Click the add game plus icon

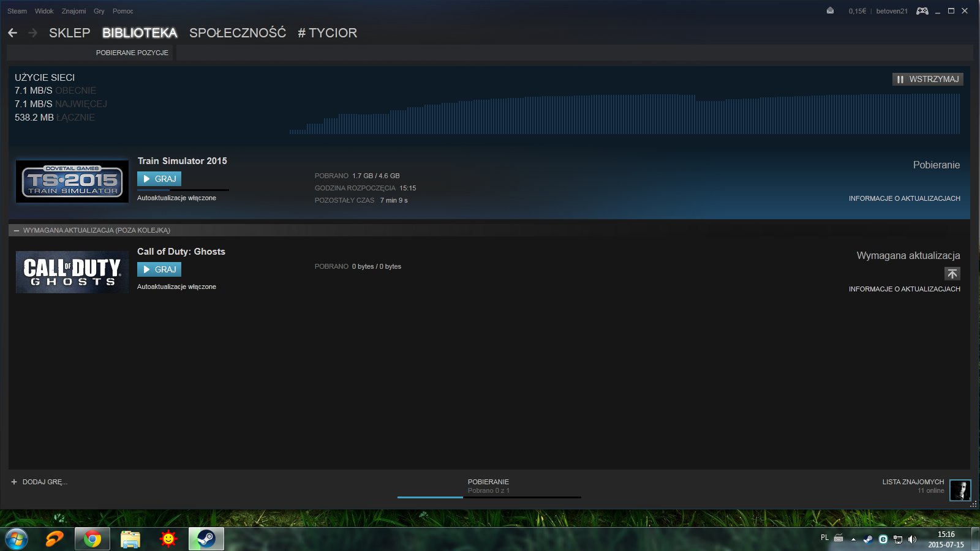pyautogui.click(x=14, y=482)
